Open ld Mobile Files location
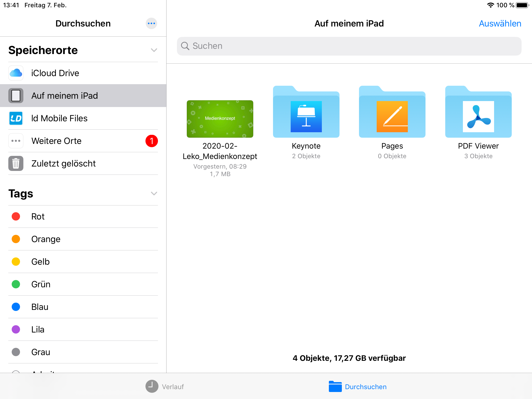The image size is (532, 399). tap(83, 118)
